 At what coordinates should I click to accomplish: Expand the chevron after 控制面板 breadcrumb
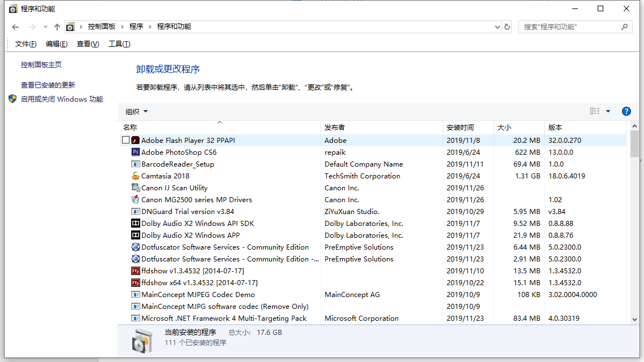click(x=122, y=27)
